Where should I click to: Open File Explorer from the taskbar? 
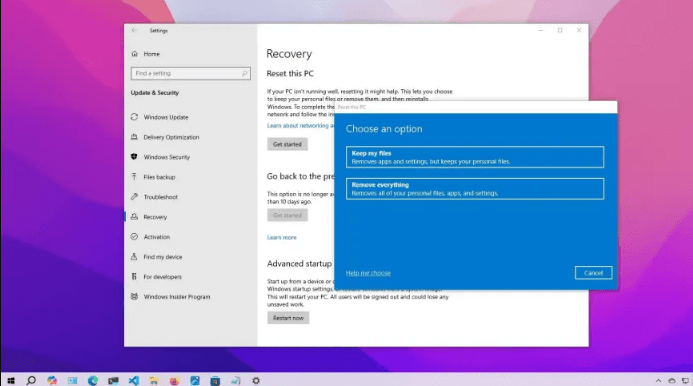(154, 380)
